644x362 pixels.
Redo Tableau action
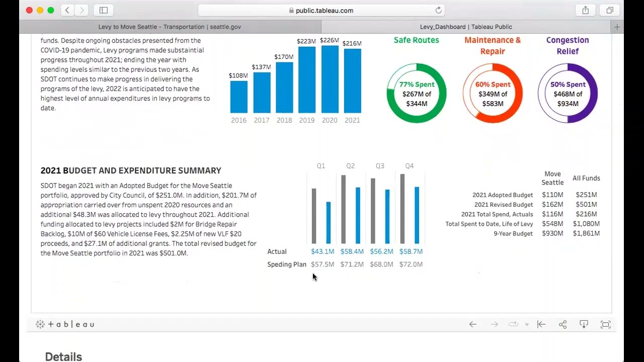click(x=494, y=324)
